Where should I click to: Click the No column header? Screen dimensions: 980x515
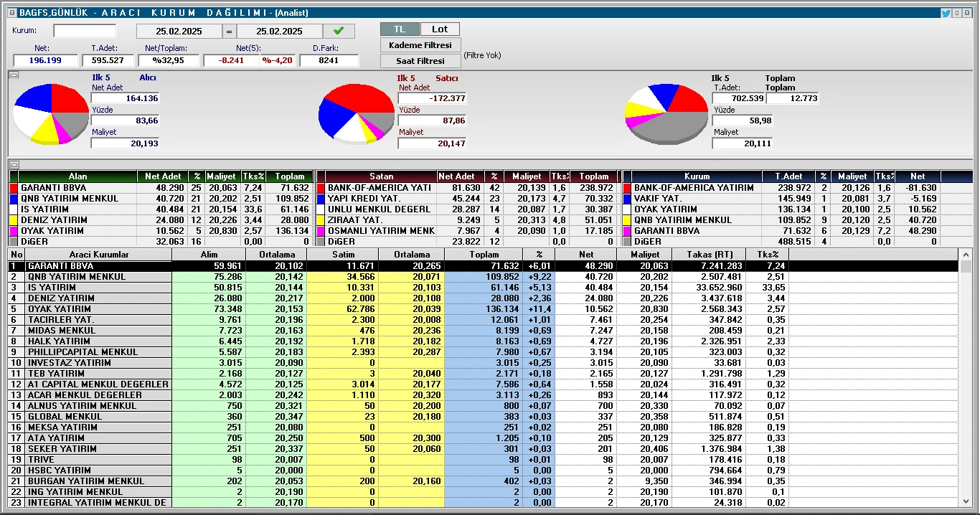[x=17, y=255]
